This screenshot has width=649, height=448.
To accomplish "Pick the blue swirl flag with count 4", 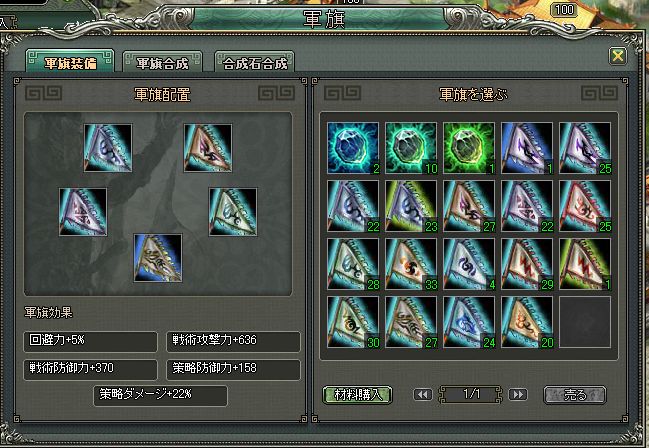I will click(469, 264).
